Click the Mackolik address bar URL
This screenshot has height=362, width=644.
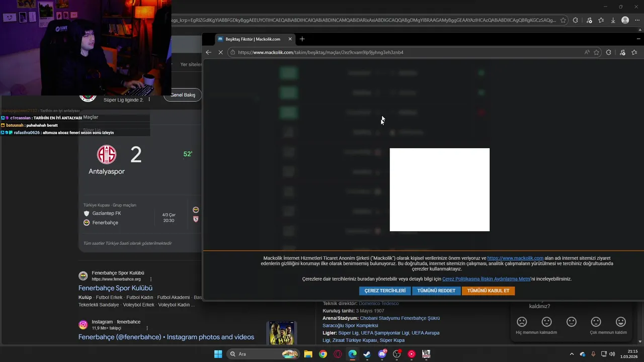320,52
